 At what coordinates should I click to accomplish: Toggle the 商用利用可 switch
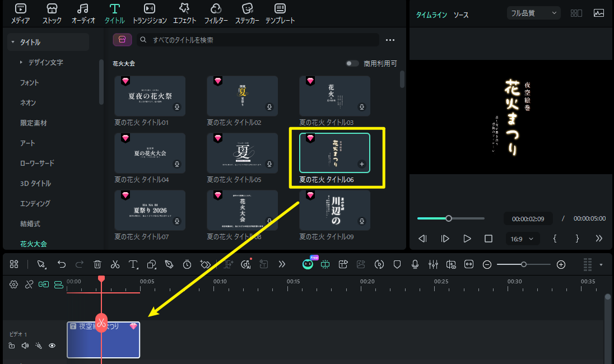coord(352,63)
